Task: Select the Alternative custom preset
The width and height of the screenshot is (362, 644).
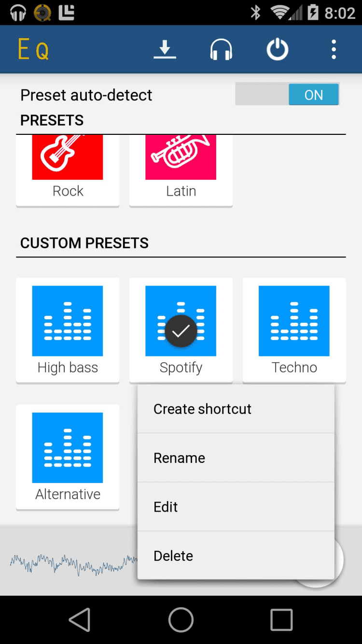Action: click(68, 447)
